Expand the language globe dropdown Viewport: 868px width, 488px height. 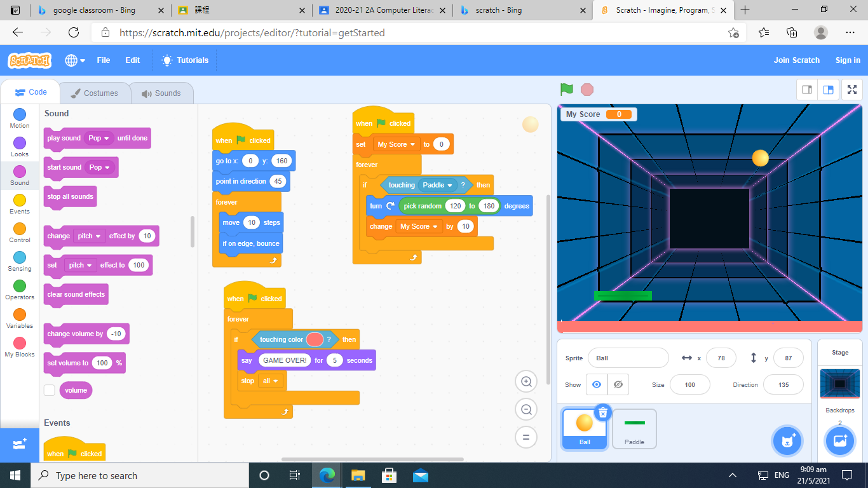pyautogui.click(x=74, y=60)
